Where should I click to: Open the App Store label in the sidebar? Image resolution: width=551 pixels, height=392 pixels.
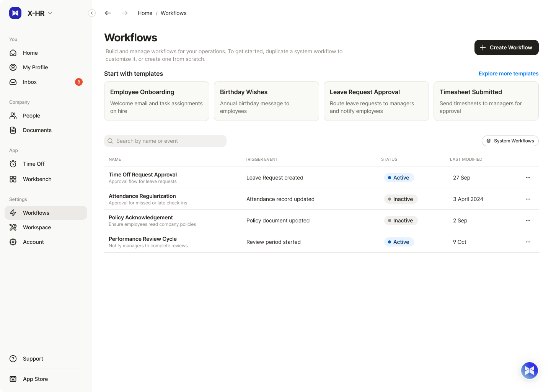coord(35,379)
